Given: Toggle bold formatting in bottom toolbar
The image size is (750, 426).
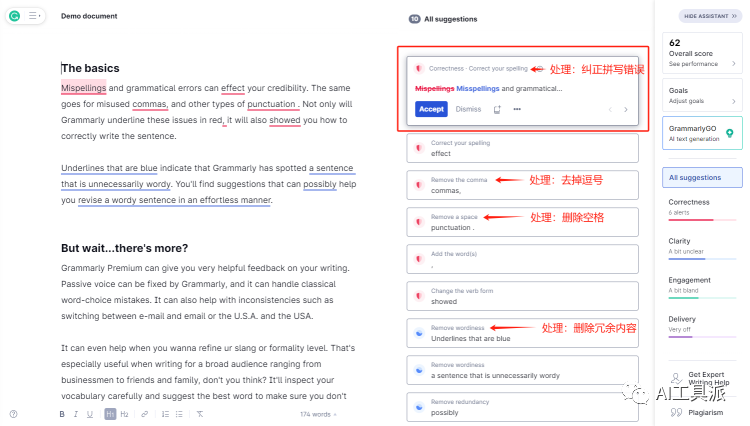Looking at the screenshot, I should 62,414.
